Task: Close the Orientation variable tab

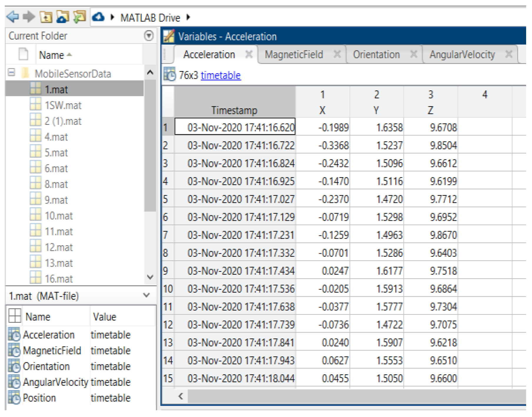Action: (413, 54)
